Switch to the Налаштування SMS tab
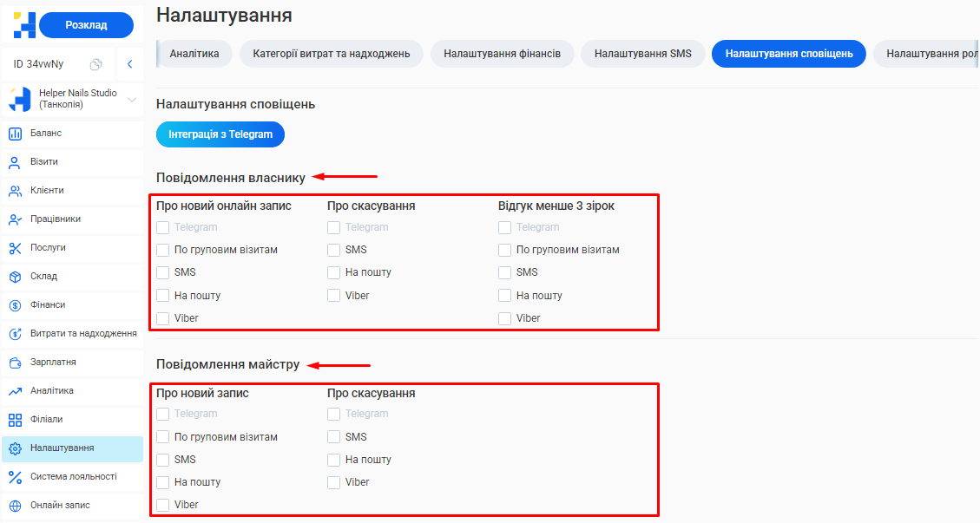The height and width of the screenshot is (523, 980). pyautogui.click(x=644, y=53)
